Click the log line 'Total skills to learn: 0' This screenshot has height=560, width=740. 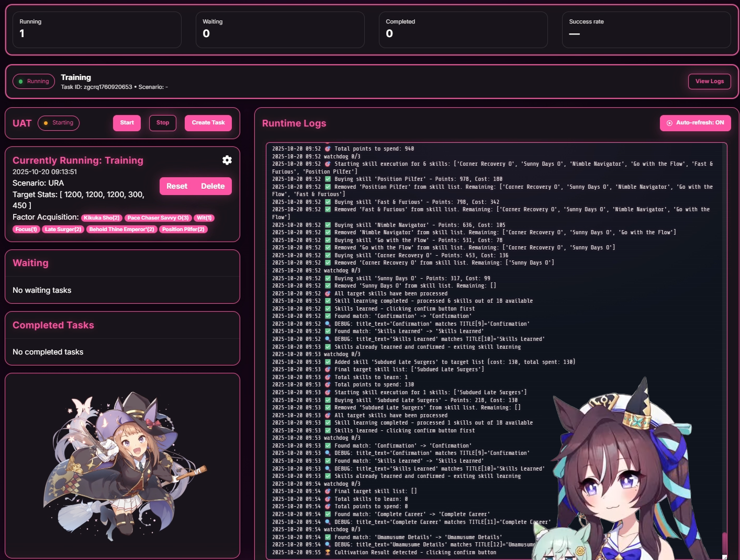340,499
